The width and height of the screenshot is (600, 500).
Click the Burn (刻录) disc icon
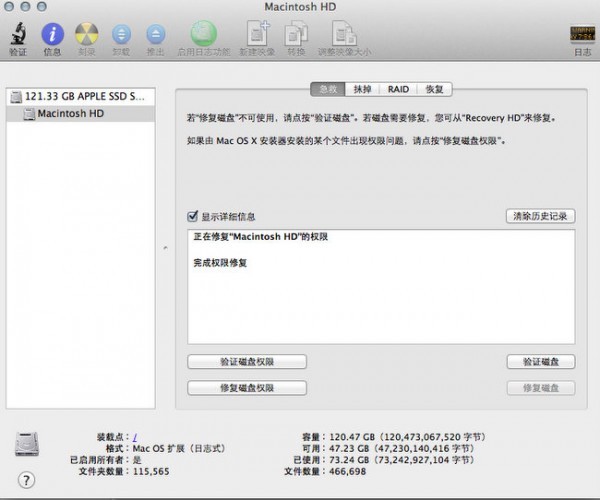pos(86,34)
